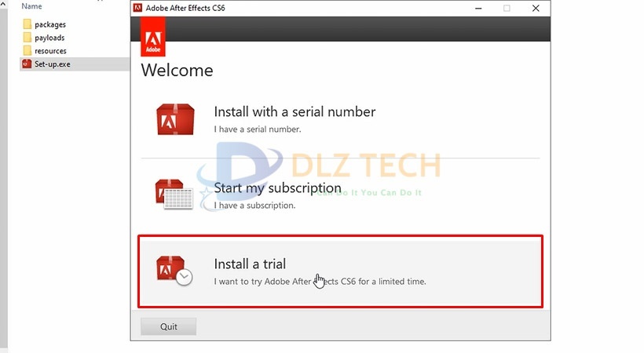
Task: Select the payloads folder icon
Action: coord(27,38)
